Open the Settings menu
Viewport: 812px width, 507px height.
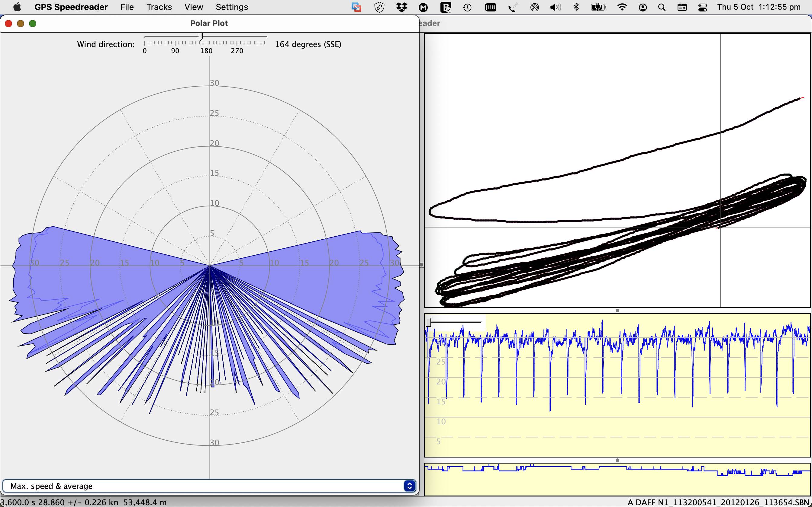tap(231, 7)
